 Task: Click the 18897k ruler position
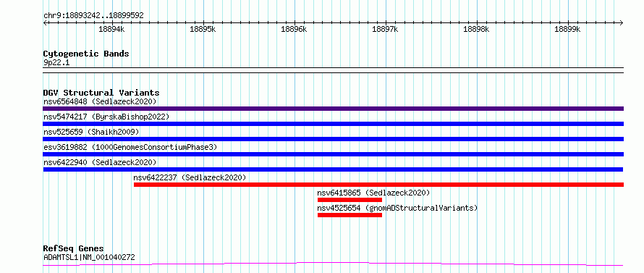(385, 29)
